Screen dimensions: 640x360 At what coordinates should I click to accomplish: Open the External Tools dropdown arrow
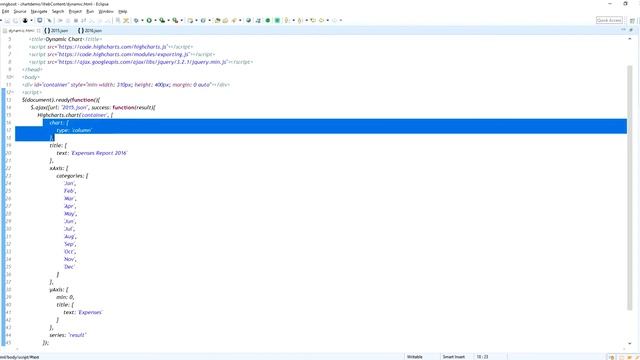click(x=181, y=20)
